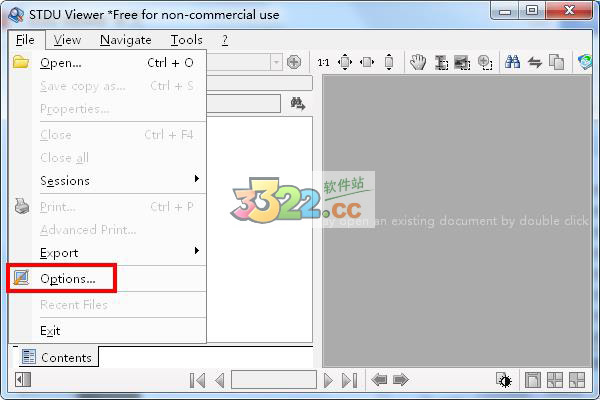600x400 pixels.
Task: Toggle the side panel at bottom-left
Action: [x=23, y=380]
